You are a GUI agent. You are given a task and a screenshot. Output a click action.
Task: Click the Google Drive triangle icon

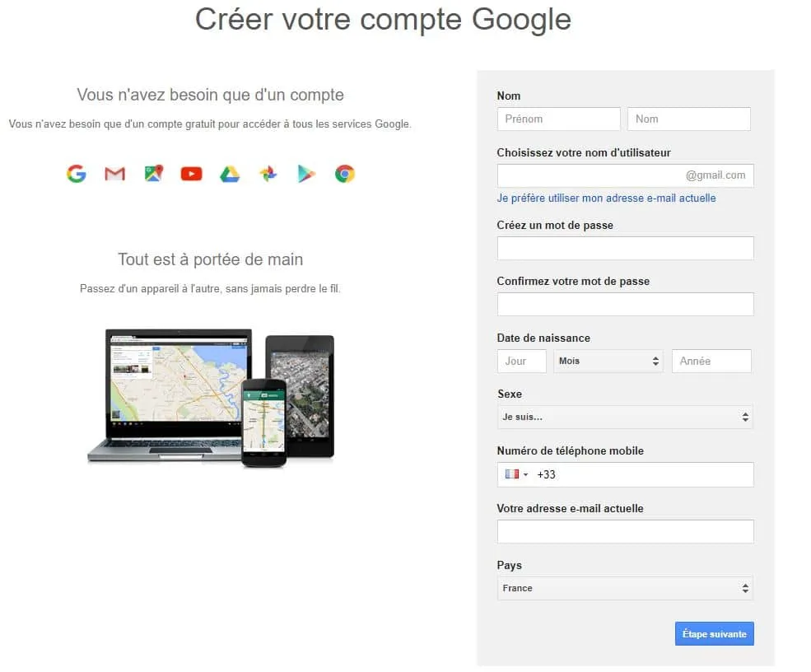[230, 175]
